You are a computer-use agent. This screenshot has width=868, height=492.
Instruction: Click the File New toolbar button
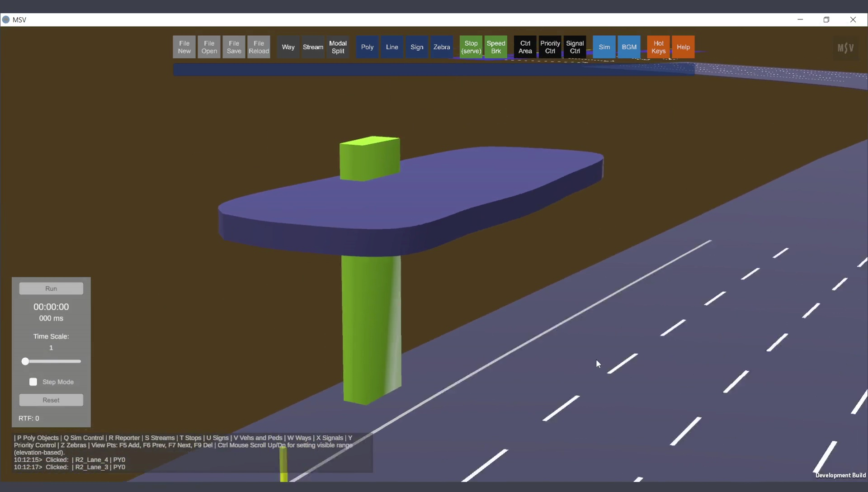184,47
